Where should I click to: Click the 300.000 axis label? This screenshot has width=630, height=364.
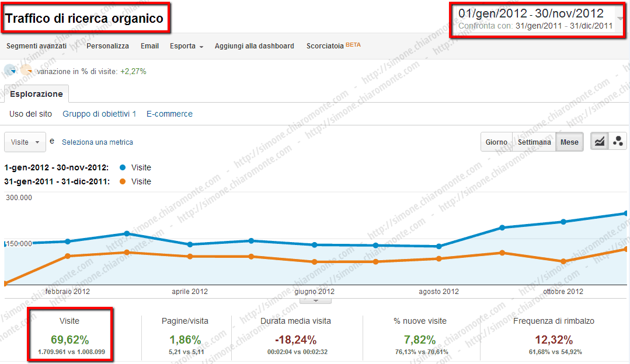pos(19,197)
